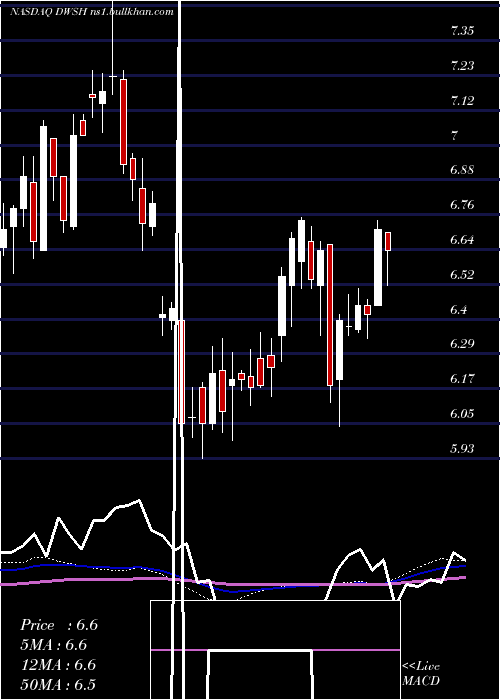Screen dimensions: 500x700
Task: Click the last red candlestick on the right
Action: [x=388, y=242]
